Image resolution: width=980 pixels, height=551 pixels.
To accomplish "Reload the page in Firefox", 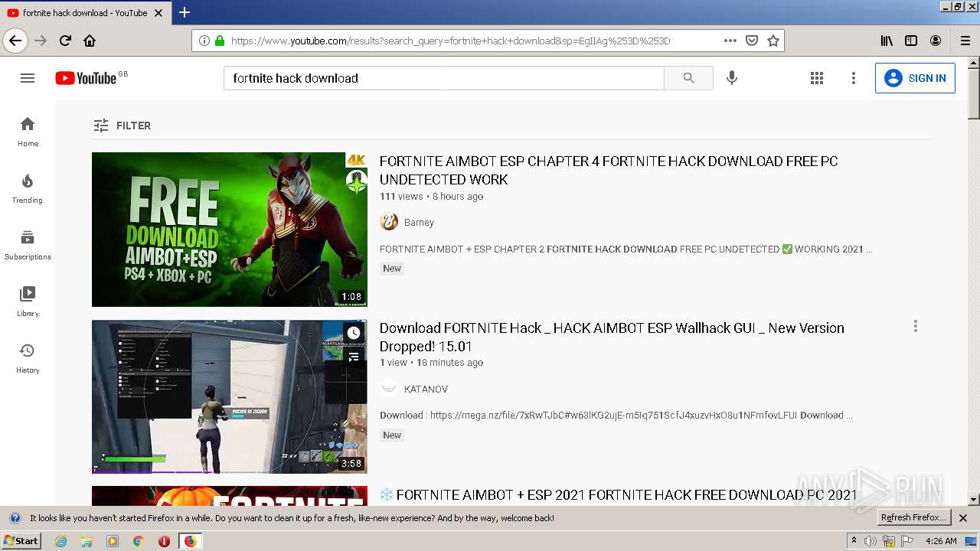I will point(65,41).
